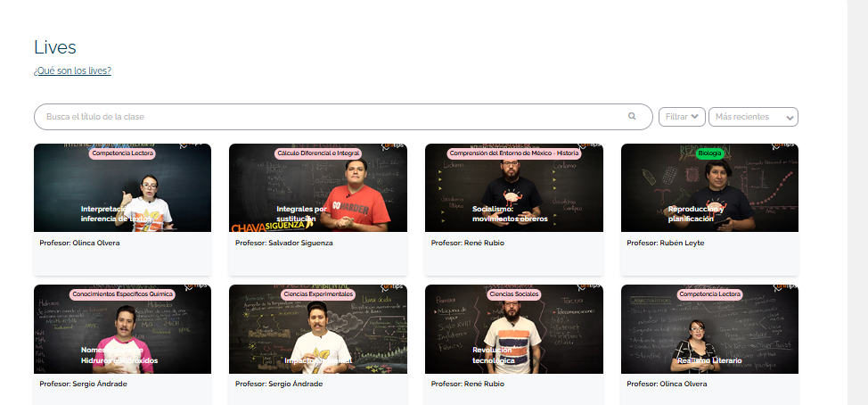This screenshot has height=405, width=868.
Task: Click 'Profesor: Sergio Ándrade' under Impacto ambiental
Action: 279,384
